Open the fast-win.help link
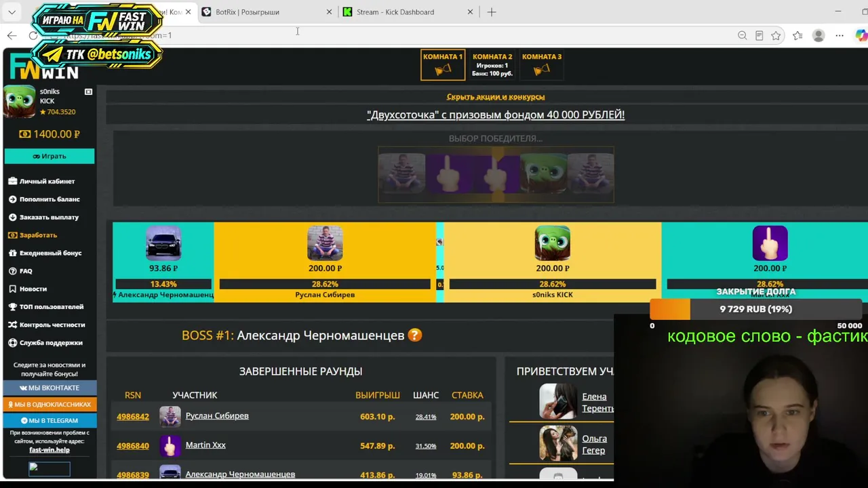The width and height of the screenshot is (868, 488). tap(50, 450)
